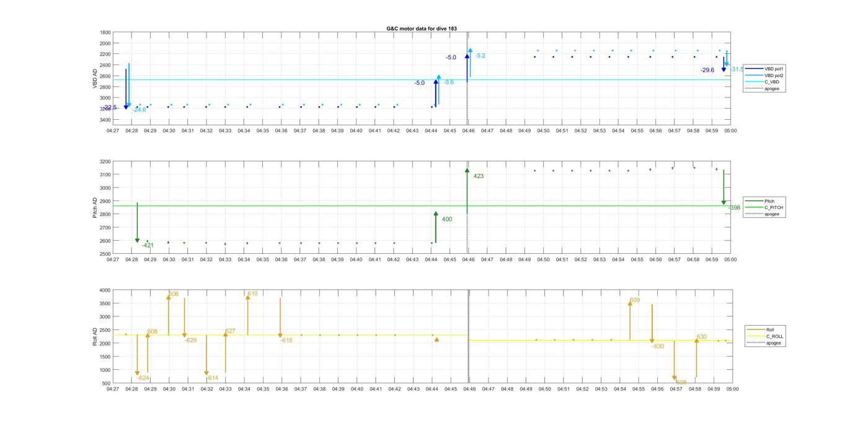The height and width of the screenshot is (430, 868).
Task: Click the '3400' tick on the VBD axis
Action: coord(105,120)
